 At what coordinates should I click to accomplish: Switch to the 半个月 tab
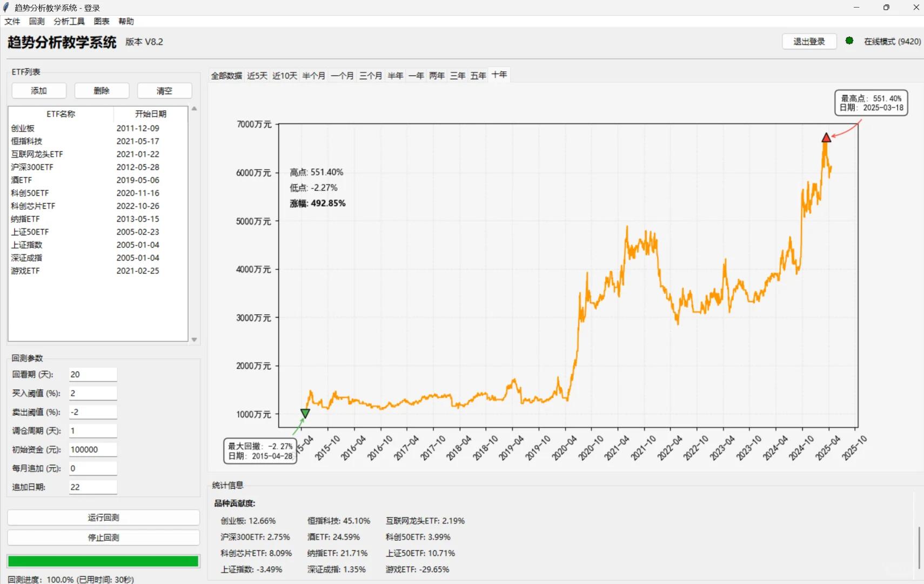(x=313, y=76)
